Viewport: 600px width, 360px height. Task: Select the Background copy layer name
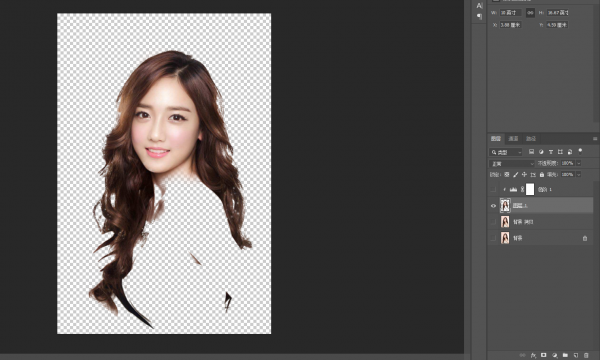pos(523,222)
